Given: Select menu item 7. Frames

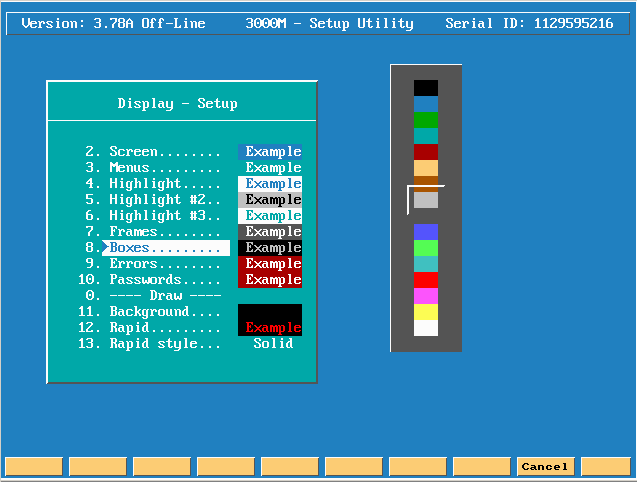Looking at the screenshot, I should 153,232.
